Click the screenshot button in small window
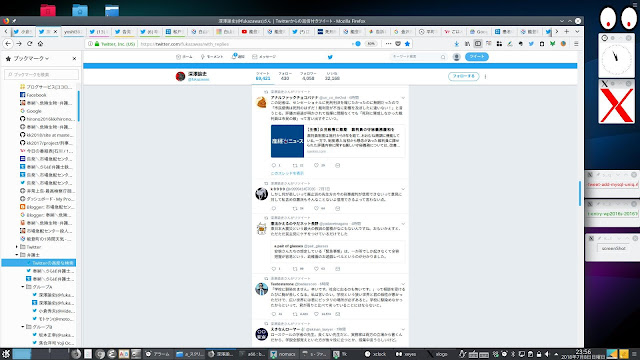Image resolution: width=640 pixels, height=360 pixels. pyautogui.click(x=613, y=248)
